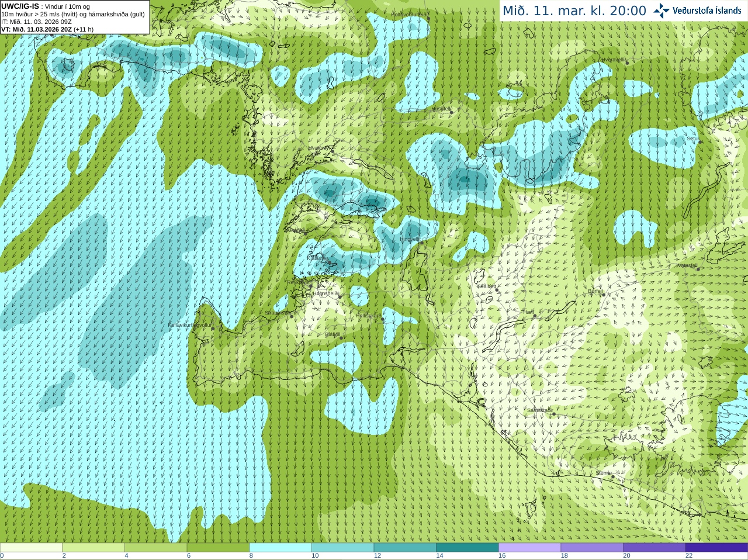Click the Sámsstaðir station label
This screenshot has width=748, height=560.
click(x=539, y=410)
